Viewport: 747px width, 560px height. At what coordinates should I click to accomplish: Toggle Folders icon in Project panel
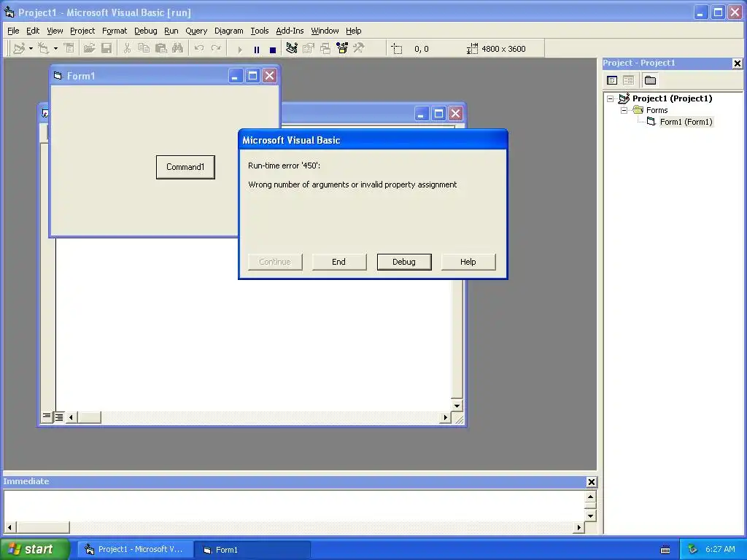[650, 80]
